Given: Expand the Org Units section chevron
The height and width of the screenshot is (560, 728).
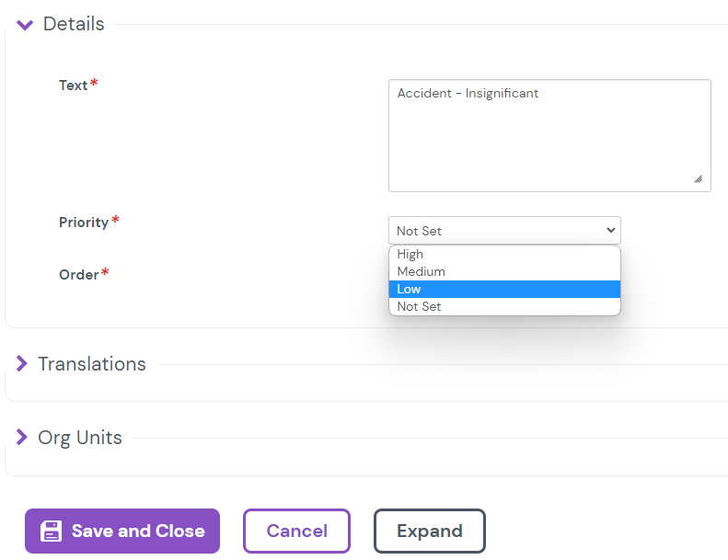Looking at the screenshot, I should point(22,438).
